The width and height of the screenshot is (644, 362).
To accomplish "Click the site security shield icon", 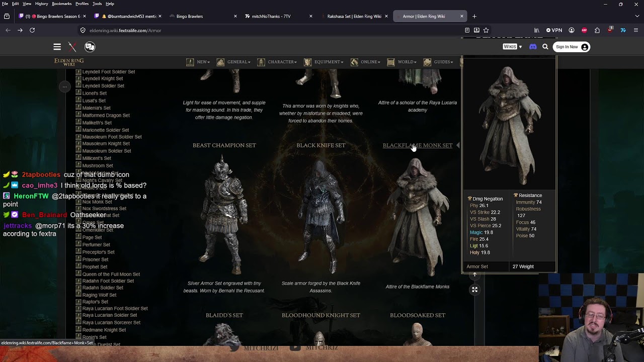I will pos(83,30).
